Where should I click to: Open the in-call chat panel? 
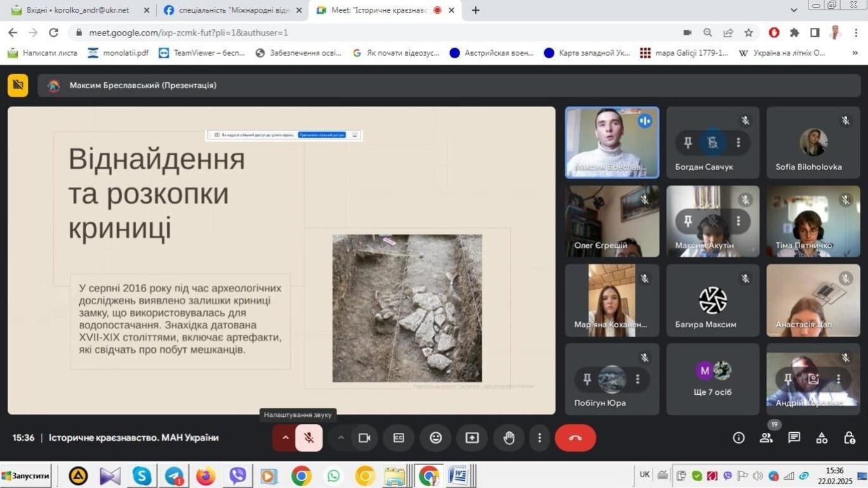pos(794,438)
